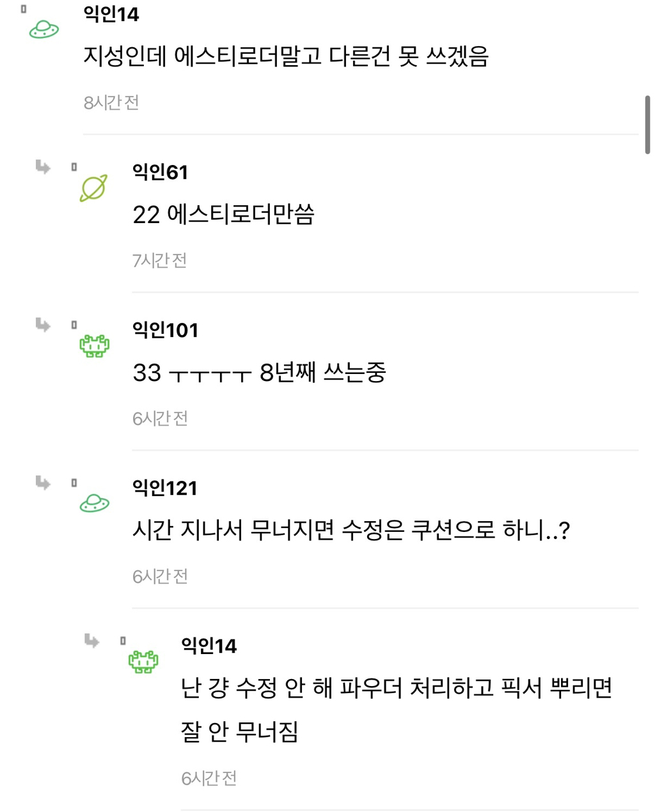Viewport: 655px width, 812px height.
Task: Click the space invader avatar of 익인101
Action: coord(94,346)
